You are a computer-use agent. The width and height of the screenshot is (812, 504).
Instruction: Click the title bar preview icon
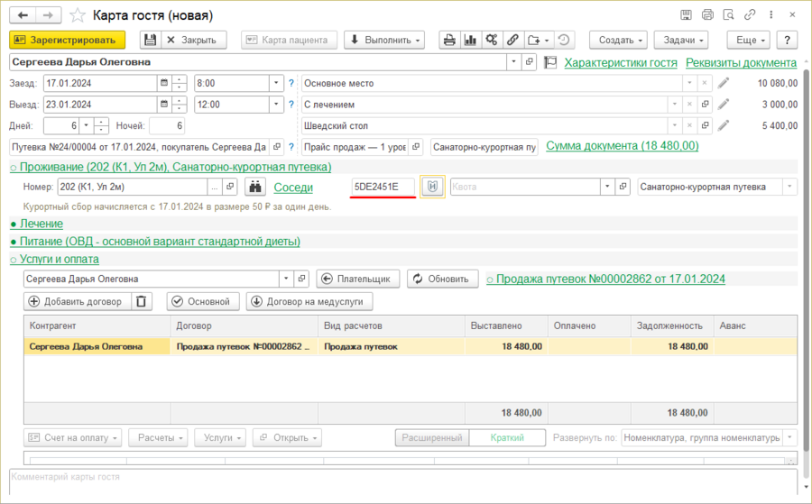coord(729,15)
